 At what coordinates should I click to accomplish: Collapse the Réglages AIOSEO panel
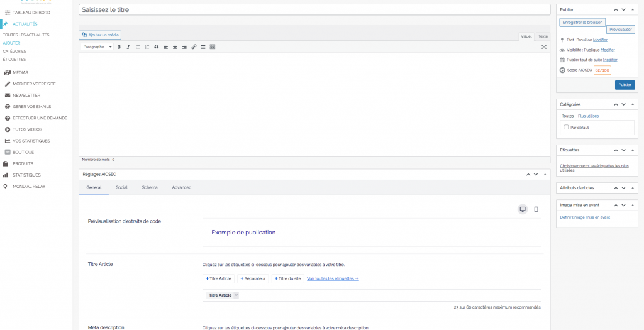coord(545,174)
